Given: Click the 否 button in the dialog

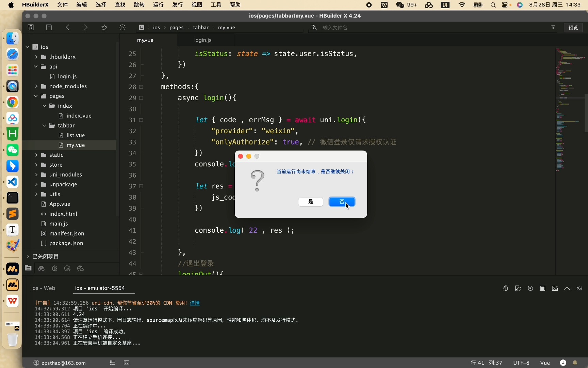Looking at the screenshot, I should tap(342, 202).
